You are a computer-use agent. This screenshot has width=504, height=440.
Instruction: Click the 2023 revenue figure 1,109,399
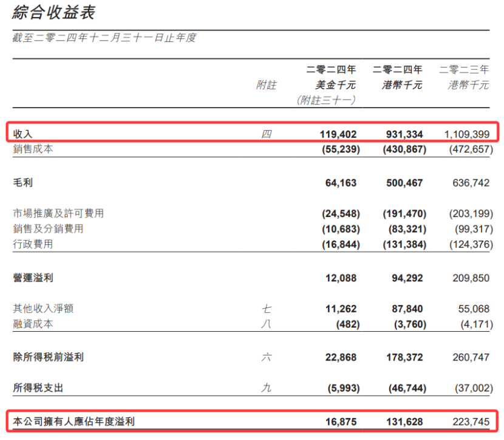pyautogui.click(x=466, y=134)
